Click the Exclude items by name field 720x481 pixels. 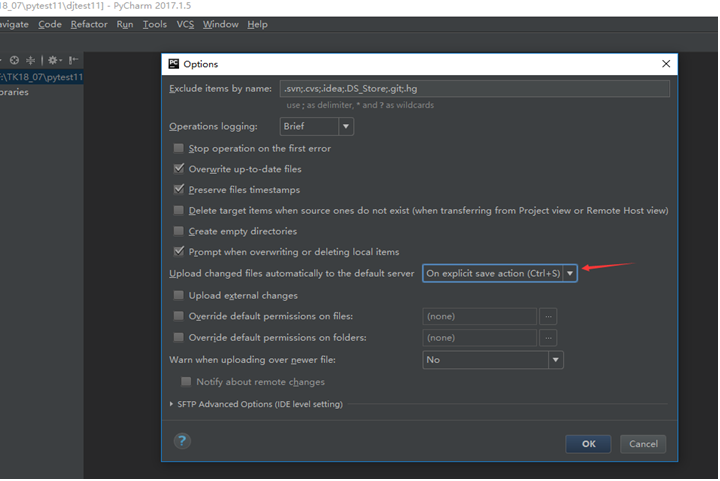click(x=475, y=89)
